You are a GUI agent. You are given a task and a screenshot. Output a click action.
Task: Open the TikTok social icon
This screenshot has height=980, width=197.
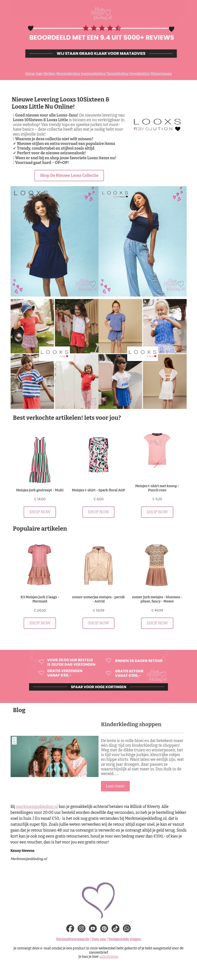click(116, 928)
